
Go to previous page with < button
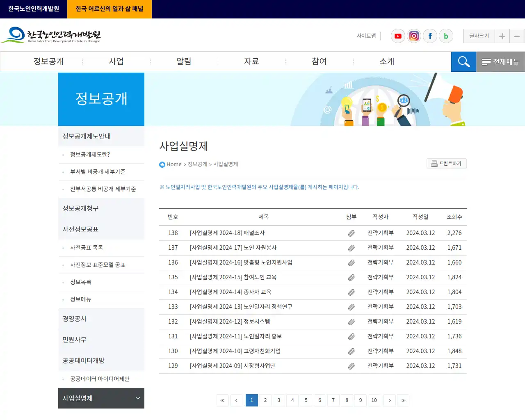point(236,400)
